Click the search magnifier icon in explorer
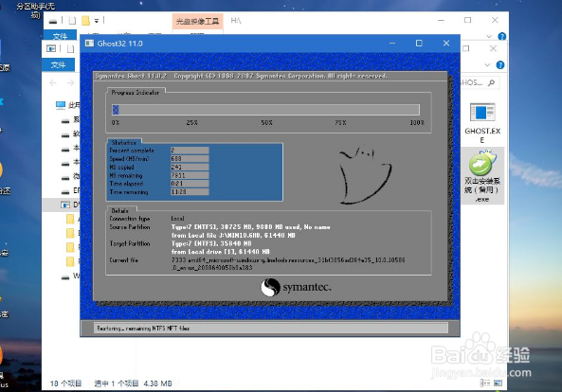The width and height of the screenshot is (562, 392). 491,82
